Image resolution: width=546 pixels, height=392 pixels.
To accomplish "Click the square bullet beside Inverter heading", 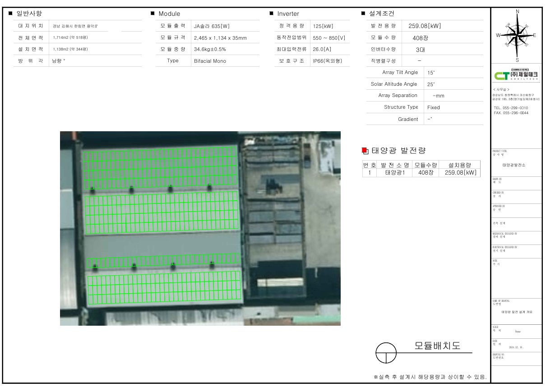I will (x=272, y=14).
